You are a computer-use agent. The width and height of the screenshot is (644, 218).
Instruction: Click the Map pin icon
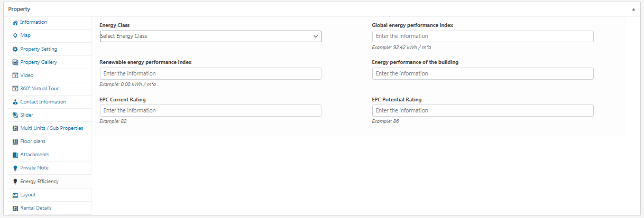tap(15, 36)
